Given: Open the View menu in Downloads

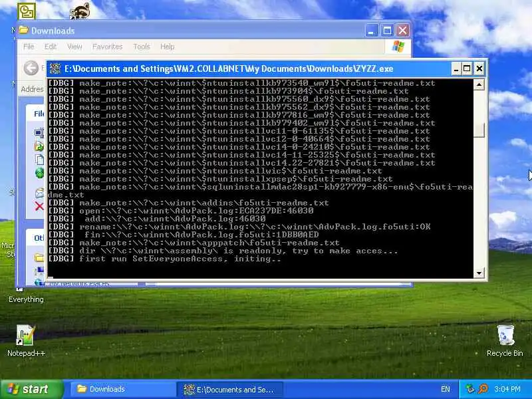Looking at the screenshot, I should pos(74,47).
